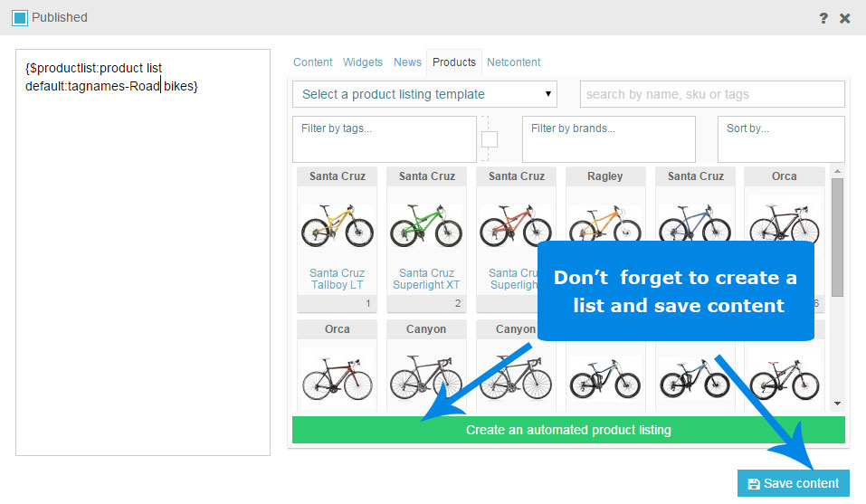Select the green Santa Cruz Superlight XT thumbnail

click(426, 225)
